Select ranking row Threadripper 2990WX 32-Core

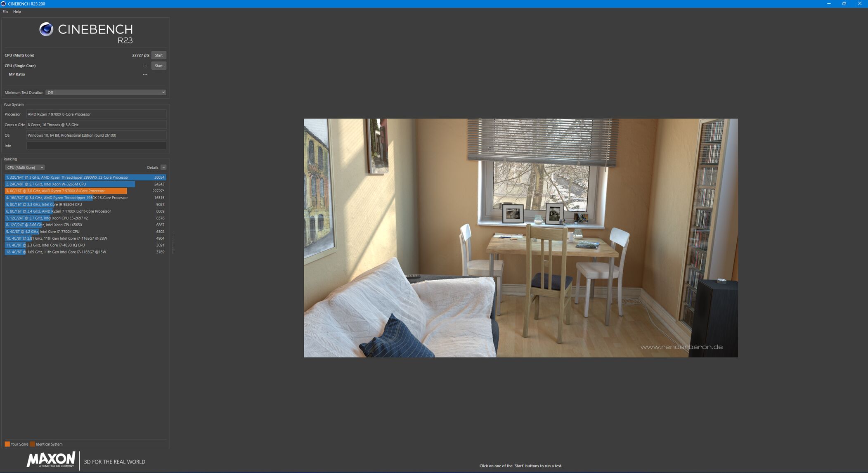pos(85,177)
